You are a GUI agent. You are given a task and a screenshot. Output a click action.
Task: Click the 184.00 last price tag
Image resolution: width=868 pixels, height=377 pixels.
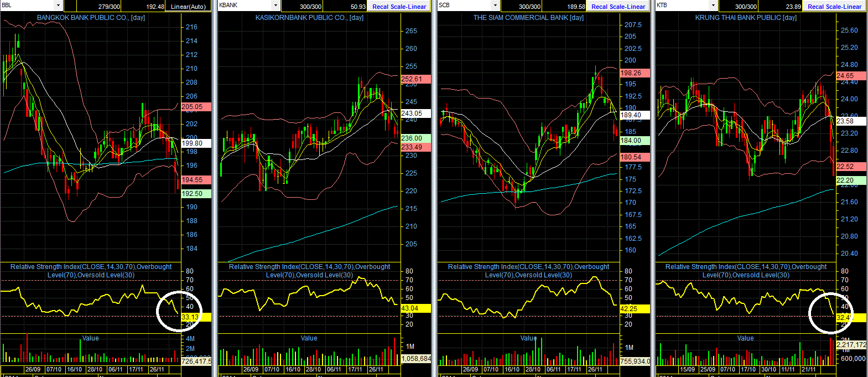click(x=635, y=141)
